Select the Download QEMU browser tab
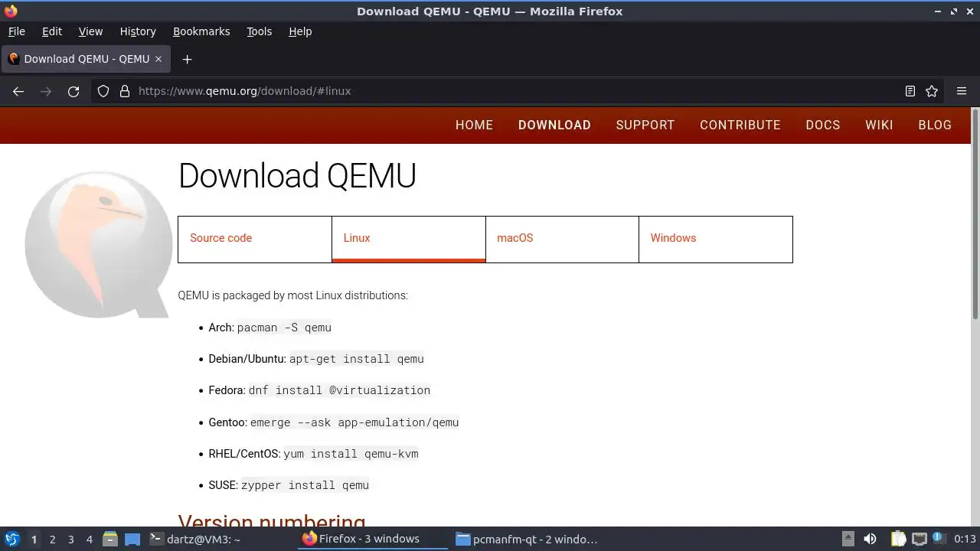980x551 pixels. (86, 59)
